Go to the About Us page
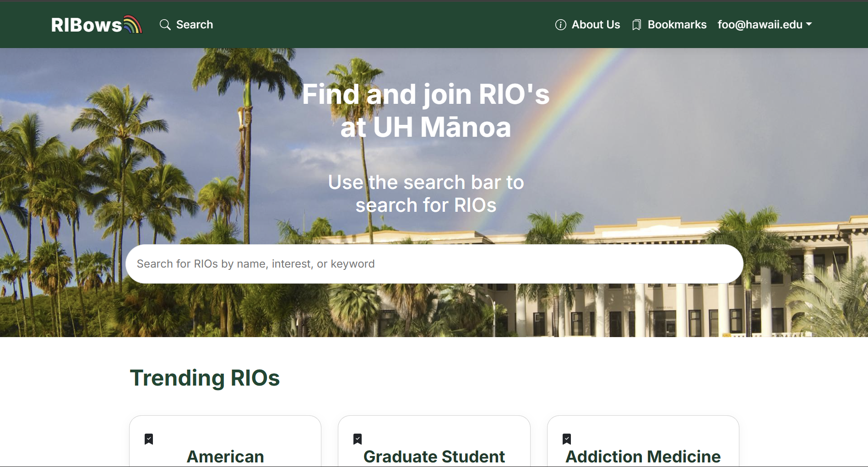 pyautogui.click(x=595, y=25)
